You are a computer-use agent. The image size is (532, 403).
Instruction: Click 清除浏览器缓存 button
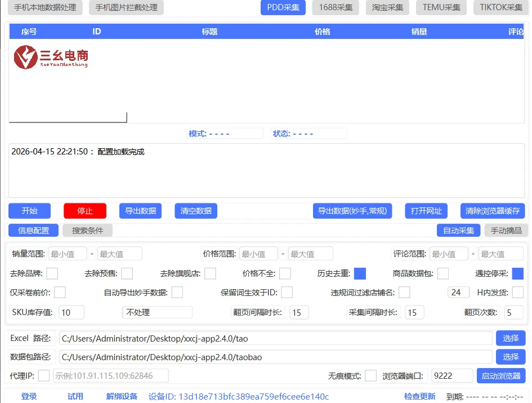492,211
